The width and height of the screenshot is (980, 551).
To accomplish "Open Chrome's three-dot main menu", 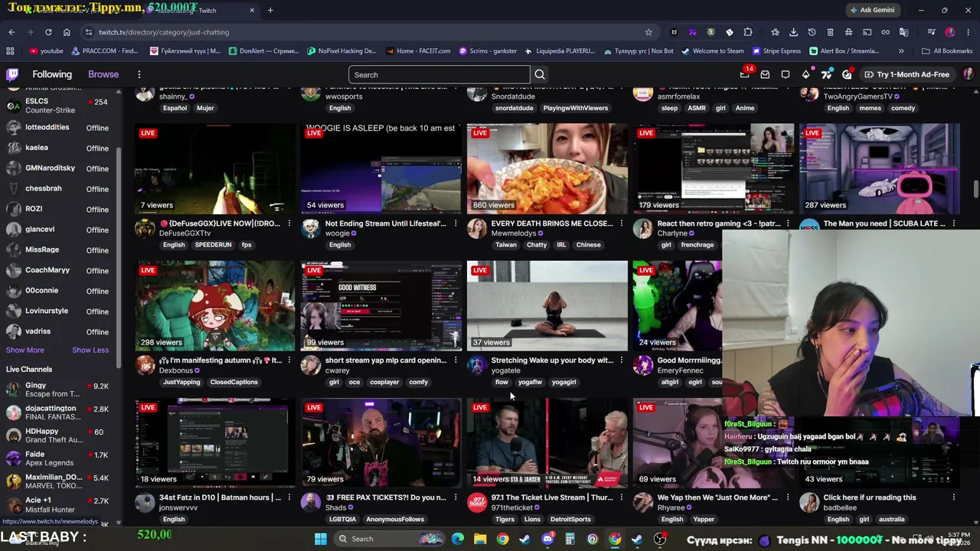I will coord(969,32).
